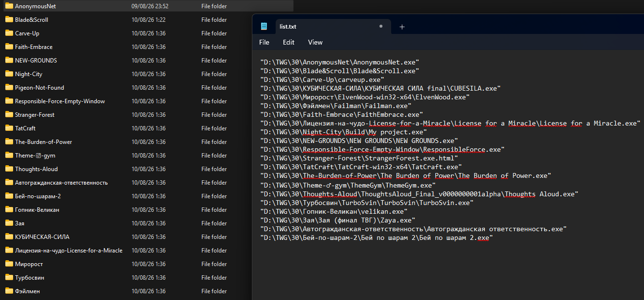Click the Responsible-Force-Empty-Window folder icon
Viewport: 644px width, 300px height.
click(x=9, y=101)
